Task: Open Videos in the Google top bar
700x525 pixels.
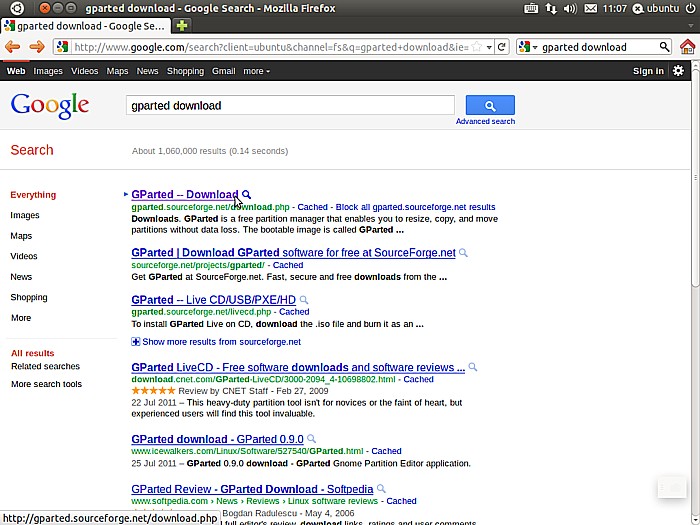Action: (84, 71)
